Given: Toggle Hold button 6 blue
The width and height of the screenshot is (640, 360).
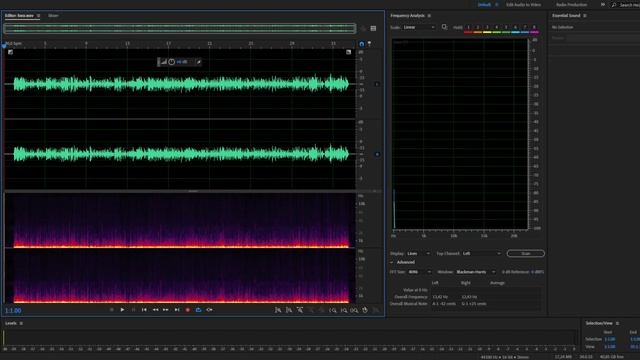Looking at the screenshot, I should [516, 28].
